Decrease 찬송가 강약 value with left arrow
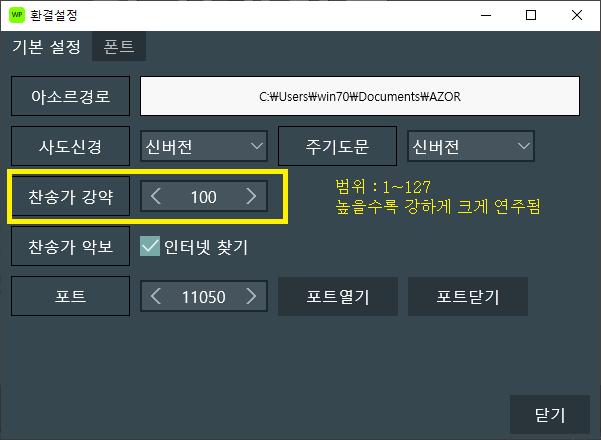 point(156,197)
